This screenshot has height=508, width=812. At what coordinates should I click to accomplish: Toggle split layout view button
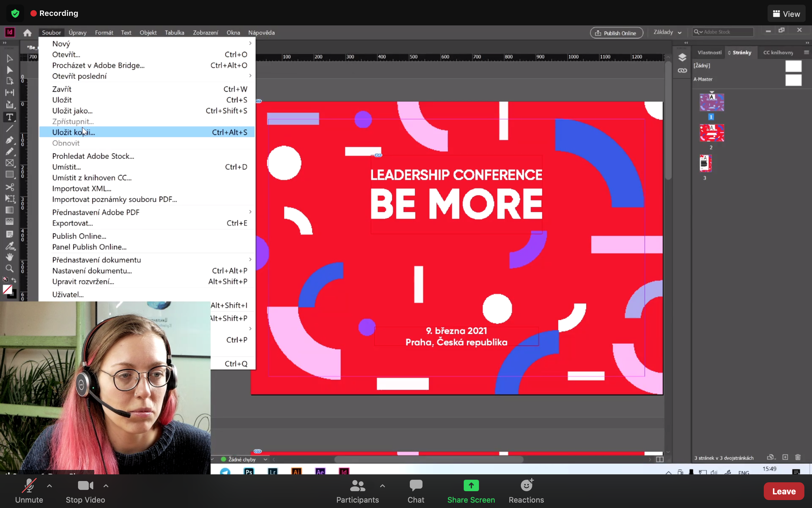click(659, 459)
